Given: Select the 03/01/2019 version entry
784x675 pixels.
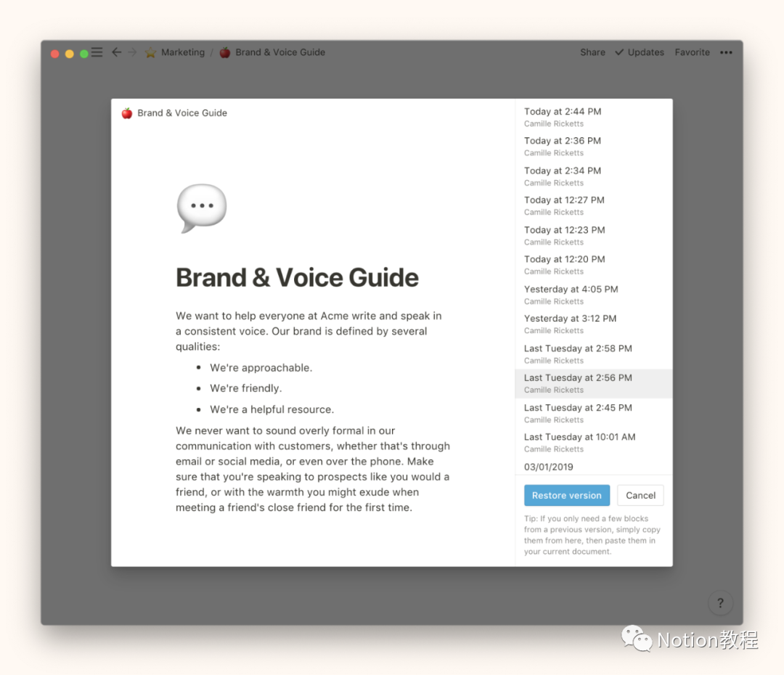Looking at the screenshot, I should 549,467.
